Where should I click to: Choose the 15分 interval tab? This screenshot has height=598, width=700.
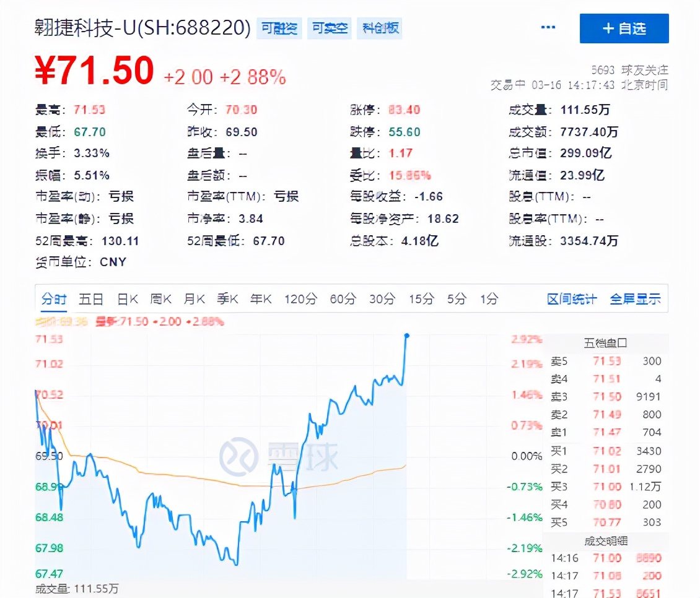click(x=421, y=299)
